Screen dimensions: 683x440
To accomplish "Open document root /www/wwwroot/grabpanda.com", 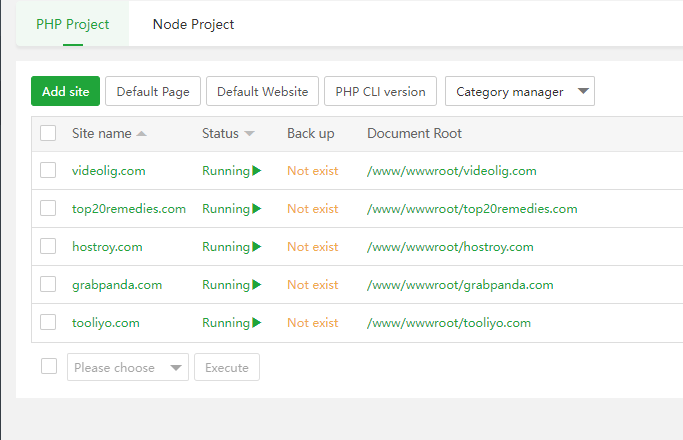I will (x=460, y=285).
